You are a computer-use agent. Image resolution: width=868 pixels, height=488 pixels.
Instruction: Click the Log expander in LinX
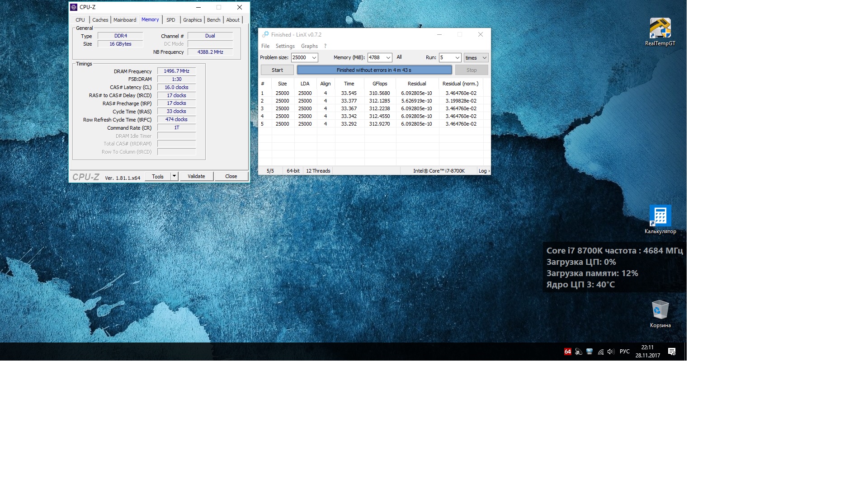tap(484, 171)
